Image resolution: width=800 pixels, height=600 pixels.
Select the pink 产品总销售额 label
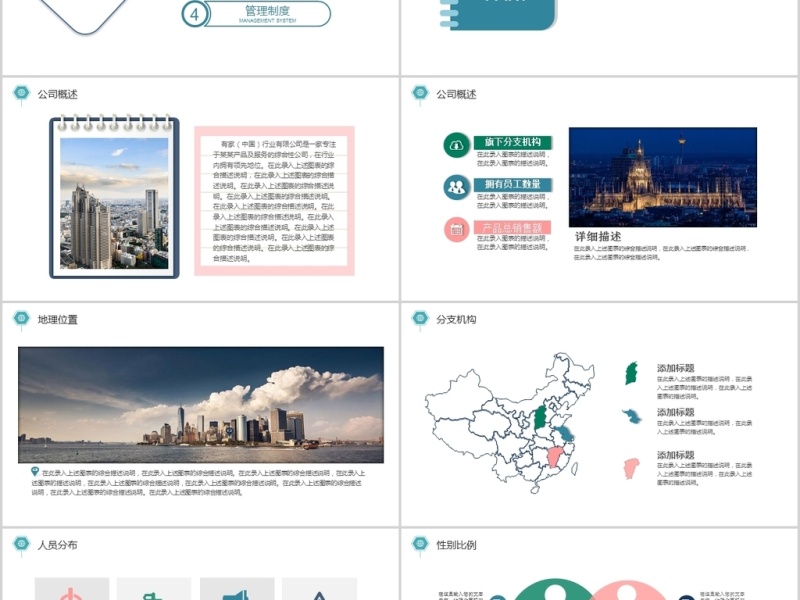pos(508,228)
